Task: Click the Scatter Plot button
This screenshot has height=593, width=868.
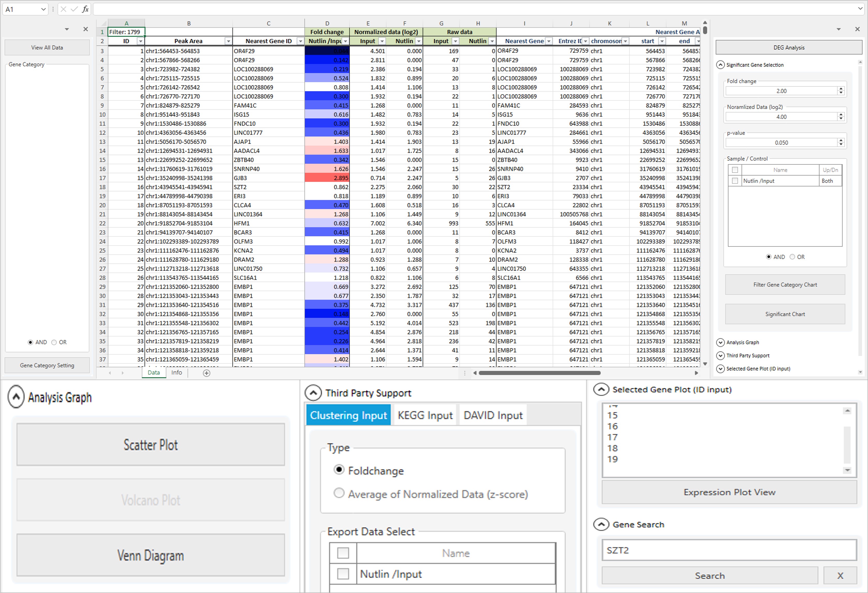Action: tap(151, 445)
